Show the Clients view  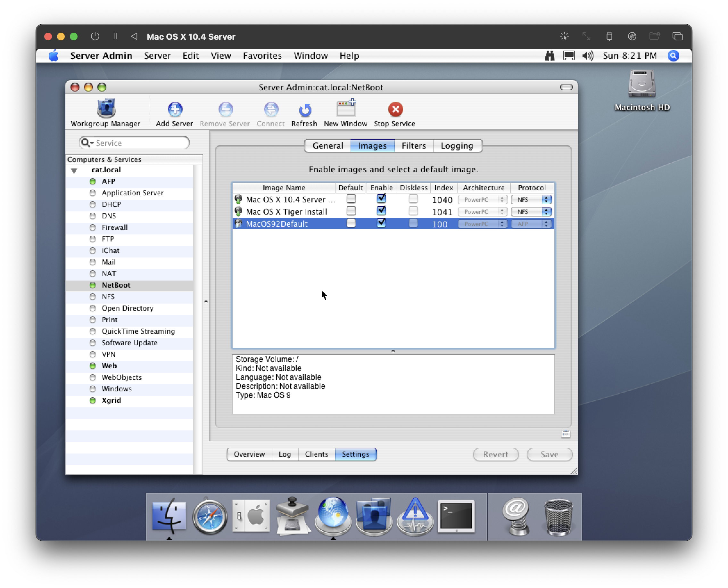(x=316, y=454)
